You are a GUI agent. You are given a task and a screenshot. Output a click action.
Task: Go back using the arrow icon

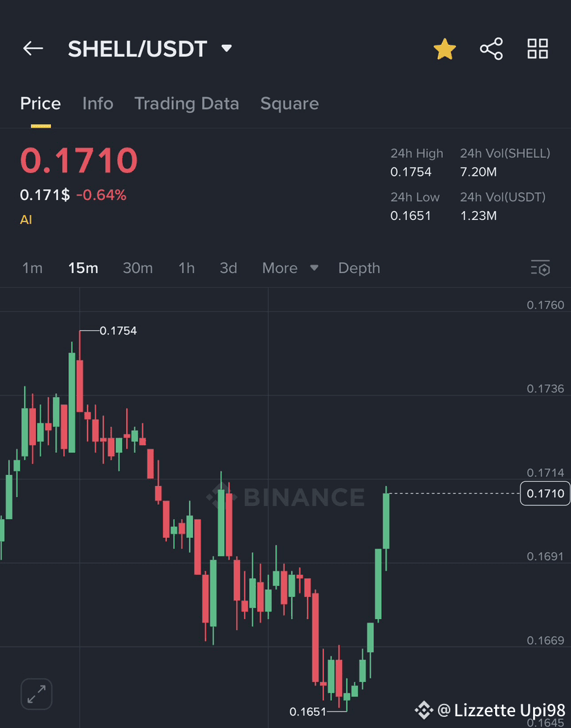[32, 48]
